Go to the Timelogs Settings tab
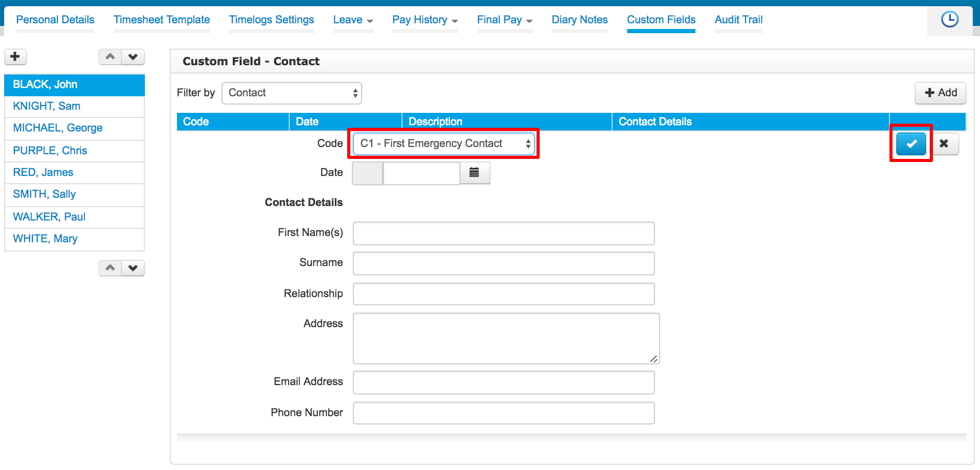The width and height of the screenshot is (980, 470). 272,20
